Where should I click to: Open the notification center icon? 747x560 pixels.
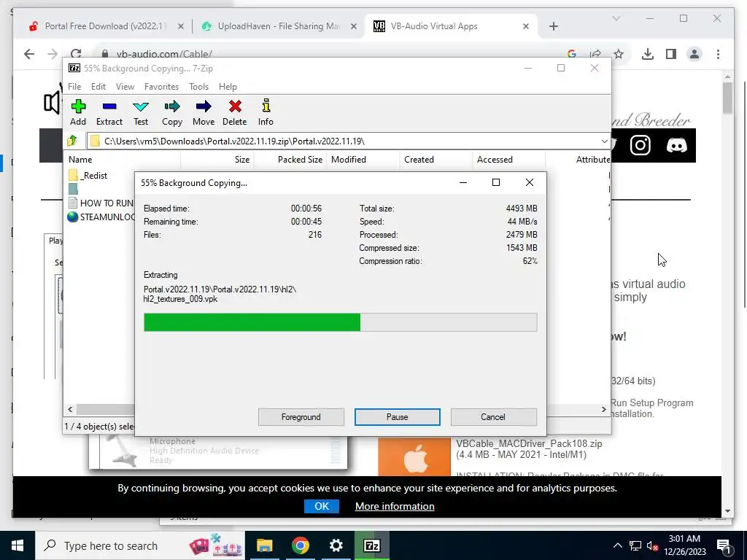click(724, 546)
